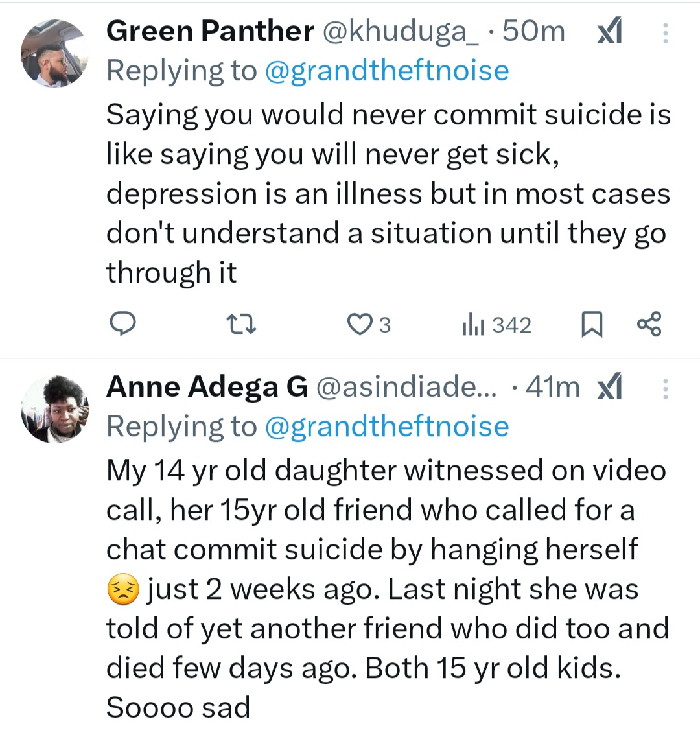
Task: Open Green Panther's profile picture
Action: coord(54,53)
